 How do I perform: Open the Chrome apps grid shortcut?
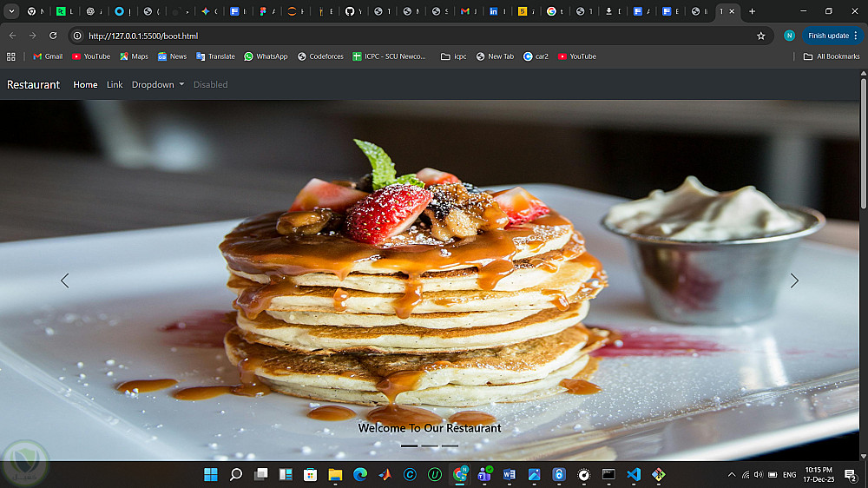[x=11, y=56]
